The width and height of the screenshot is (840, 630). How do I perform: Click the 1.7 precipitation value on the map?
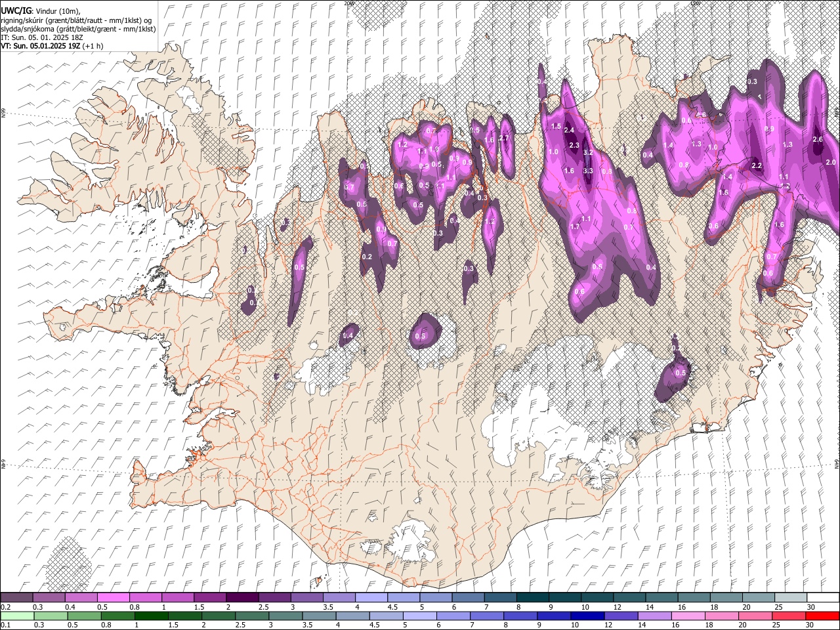click(575, 227)
